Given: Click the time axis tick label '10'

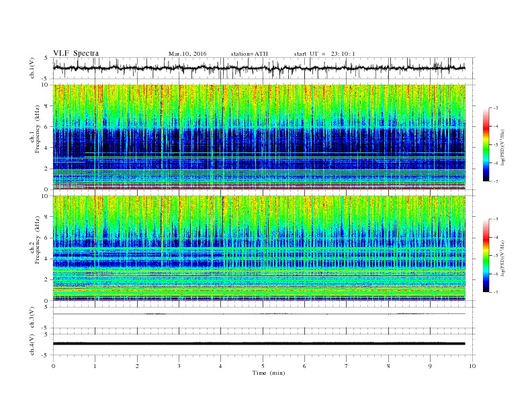Looking at the screenshot, I should (x=472, y=366).
